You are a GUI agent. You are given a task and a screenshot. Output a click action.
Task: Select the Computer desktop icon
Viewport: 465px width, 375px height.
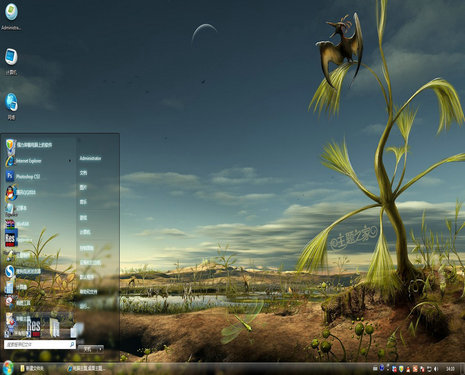coord(11,61)
